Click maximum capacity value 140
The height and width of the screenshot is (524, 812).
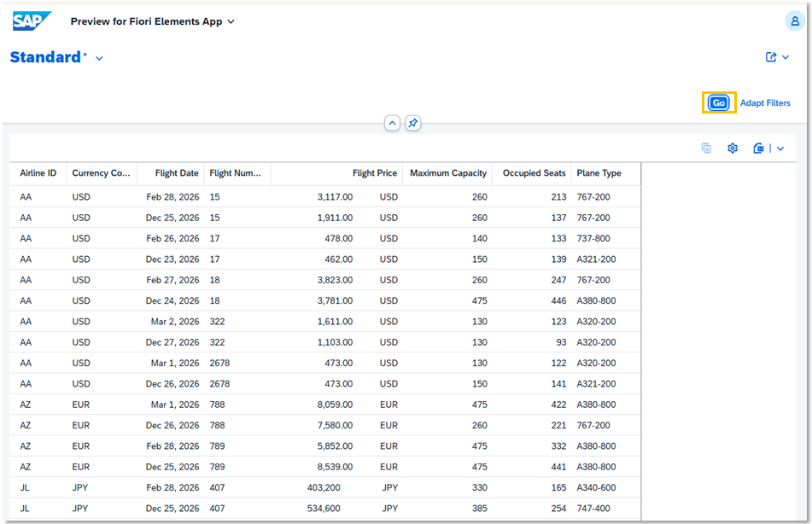tap(480, 238)
